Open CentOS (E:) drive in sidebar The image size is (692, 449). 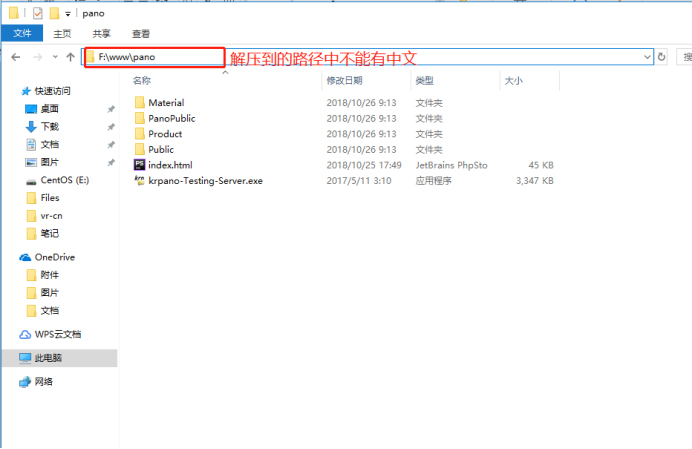[x=64, y=180]
